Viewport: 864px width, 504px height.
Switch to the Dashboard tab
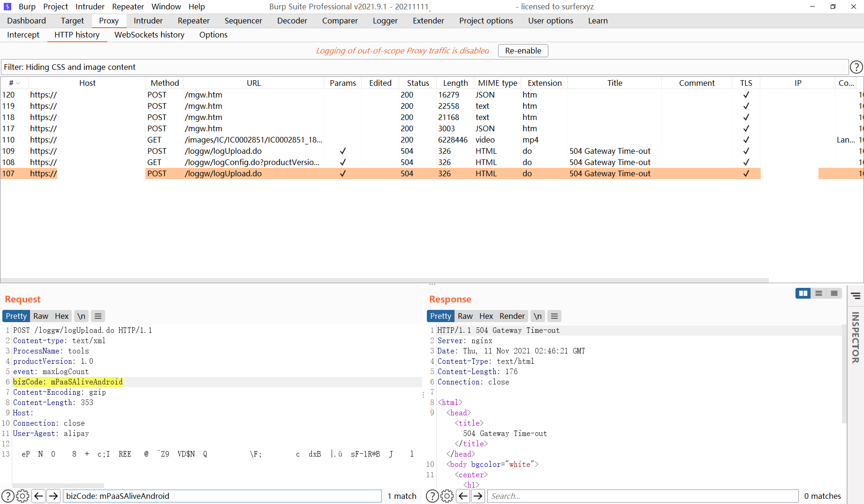pos(27,21)
